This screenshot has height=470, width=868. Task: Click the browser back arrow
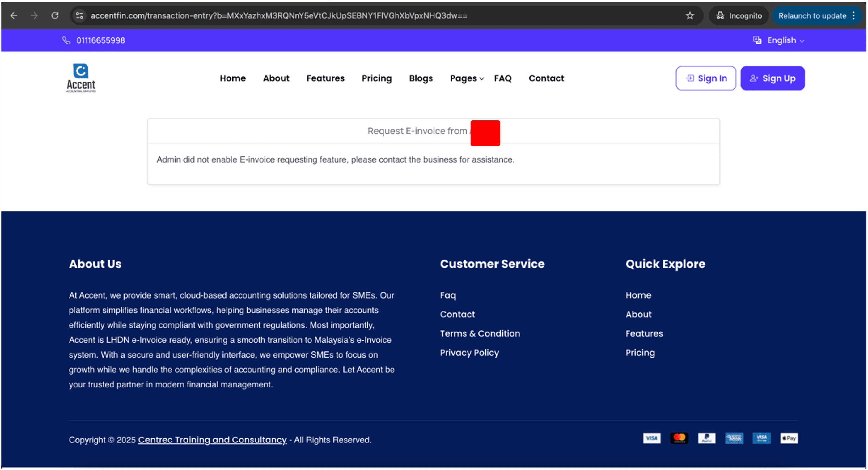click(14, 15)
